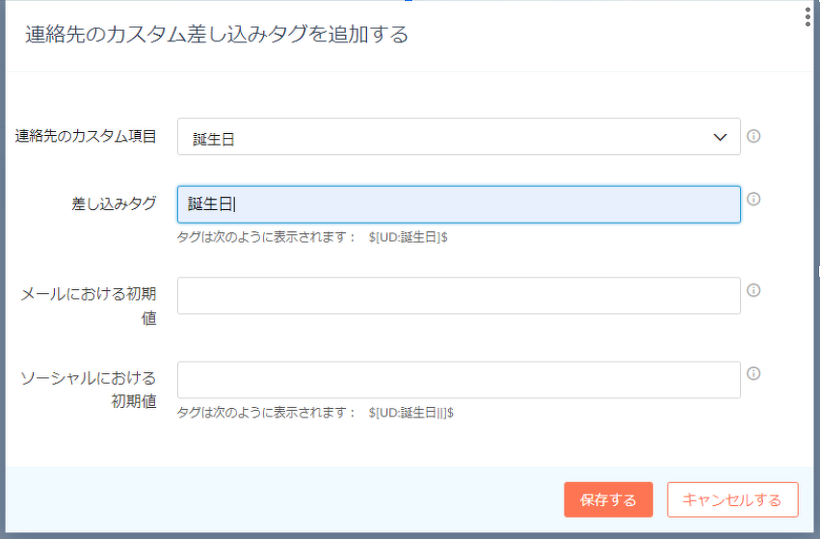Click info icon beside 連絡先のカスタム項目 dropdown
Viewport: 820px width, 539px height.
[x=754, y=136]
